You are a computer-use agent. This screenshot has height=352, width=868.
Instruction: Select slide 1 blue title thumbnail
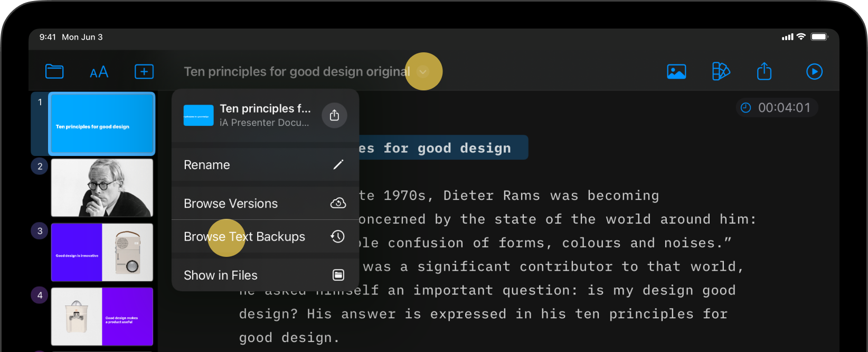pyautogui.click(x=102, y=124)
